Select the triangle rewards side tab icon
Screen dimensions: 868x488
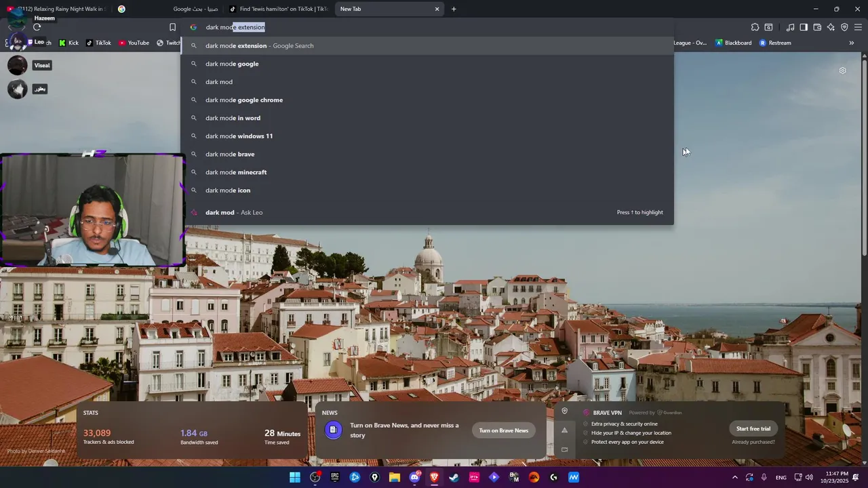[564, 430]
